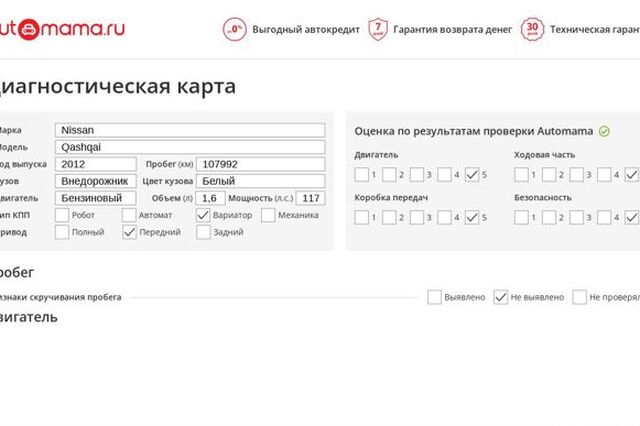Image resolution: width=640 pixels, height=426 pixels.
Task: Click the Оценка по результатам проверки Automama heading
Action: [473, 131]
